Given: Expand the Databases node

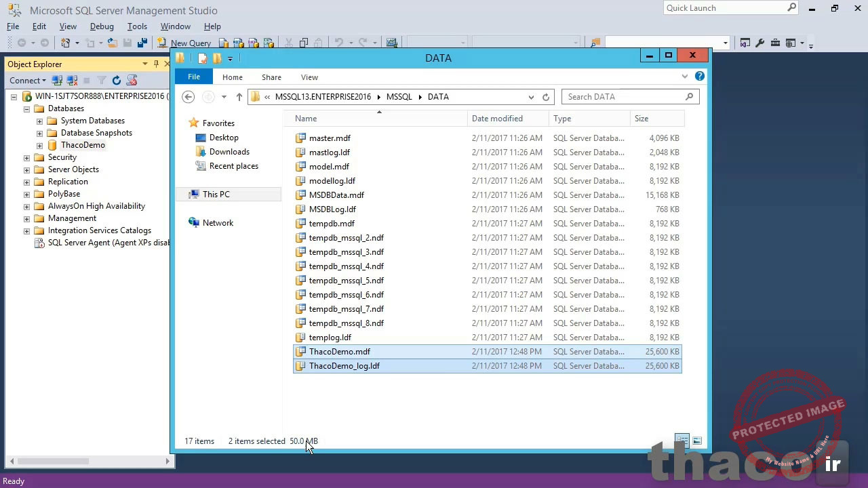Looking at the screenshot, I should [25, 108].
